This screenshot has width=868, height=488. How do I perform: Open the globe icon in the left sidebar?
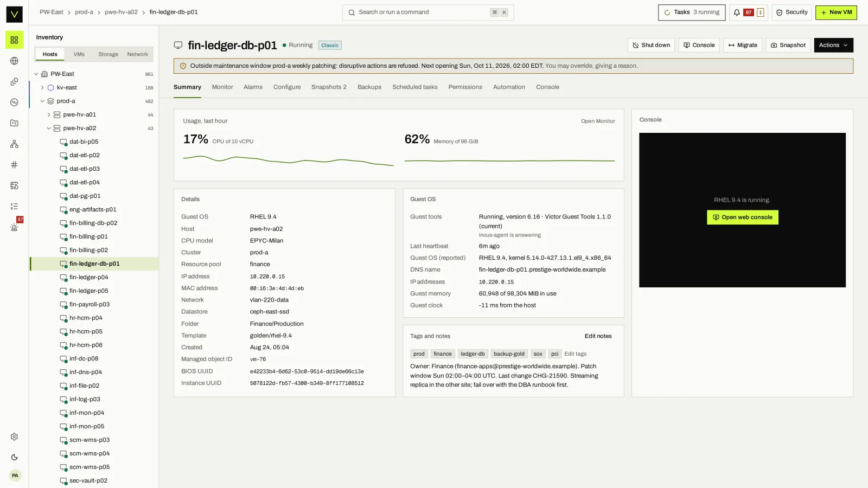14,61
